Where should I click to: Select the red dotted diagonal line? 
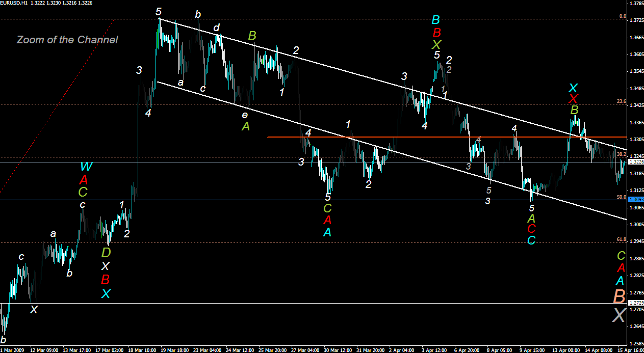pos(56,107)
